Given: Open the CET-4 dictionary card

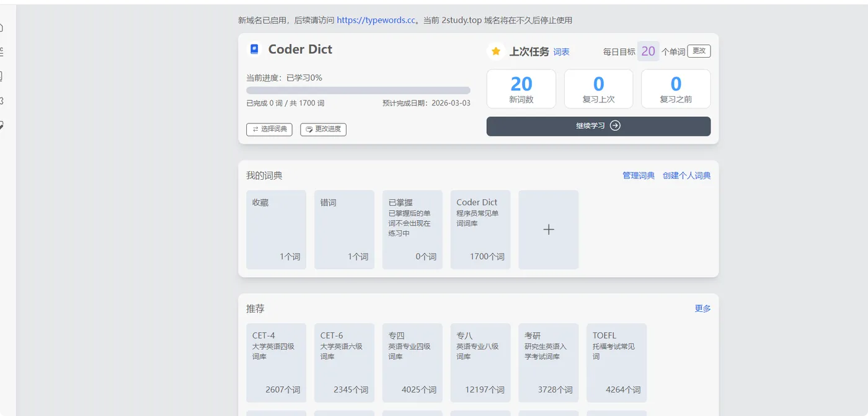Looking at the screenshot, I should 276,363.
